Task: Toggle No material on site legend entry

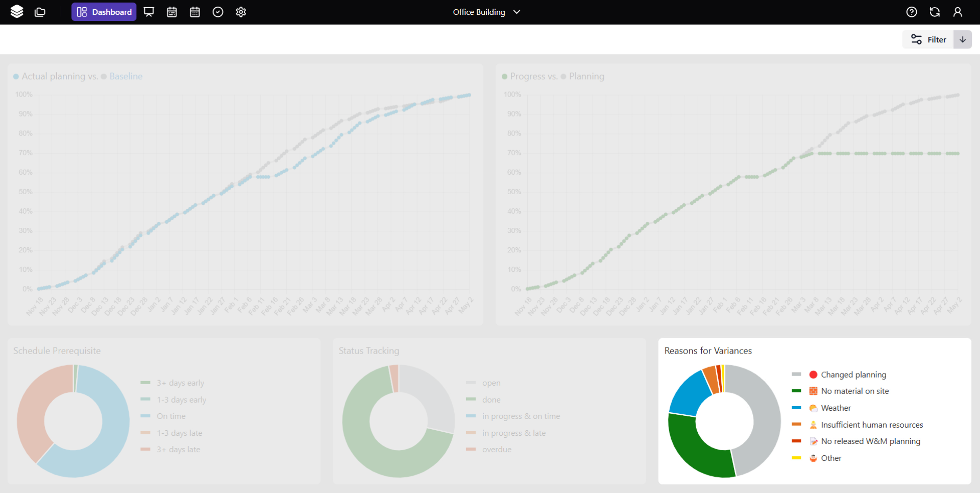Action: tap(854, 391)
